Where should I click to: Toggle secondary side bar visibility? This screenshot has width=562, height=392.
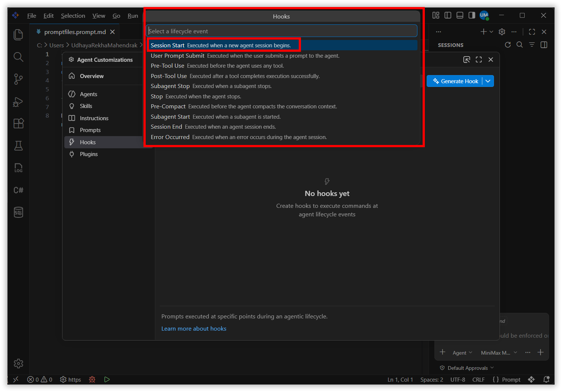(x=472, y=15)
